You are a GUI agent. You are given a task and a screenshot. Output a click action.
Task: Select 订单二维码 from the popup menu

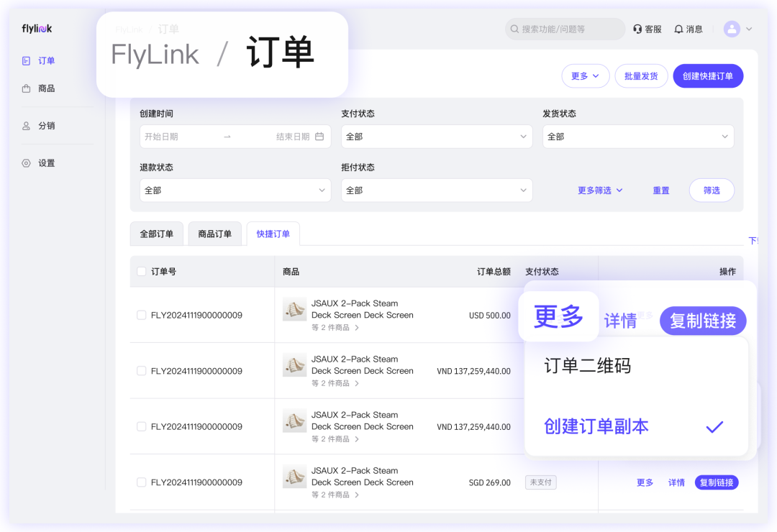click(587, 366)
